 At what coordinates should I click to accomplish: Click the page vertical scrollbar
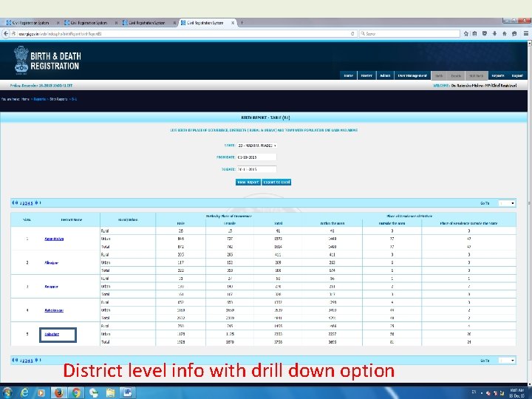coord(529,214)
